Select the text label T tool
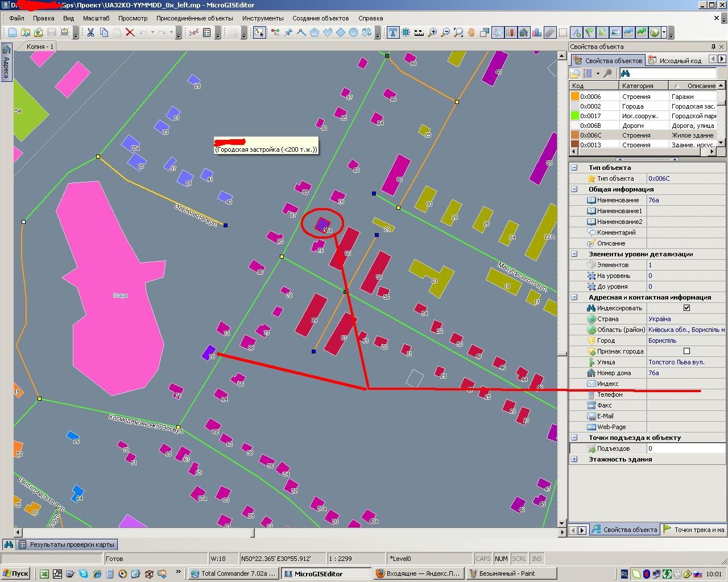 tap(392, 32)
